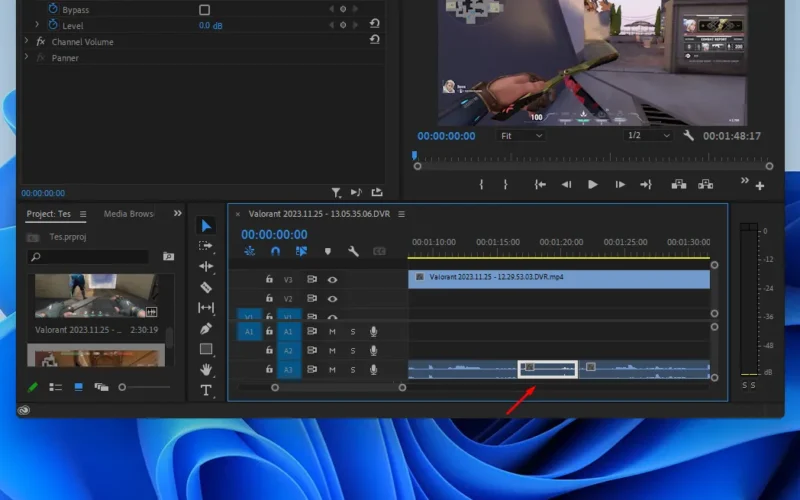Solo audio track A3
Viewport: 800px width, 500px height.
(x=353, y=369)
